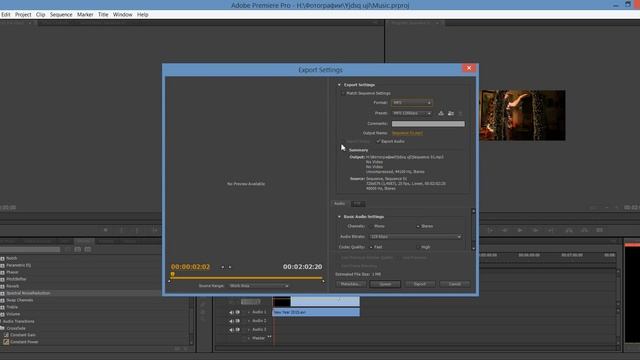The width and height of the screenshot is (640, 360).
Task: Click the Cancel button
Action: pos(454,284)
